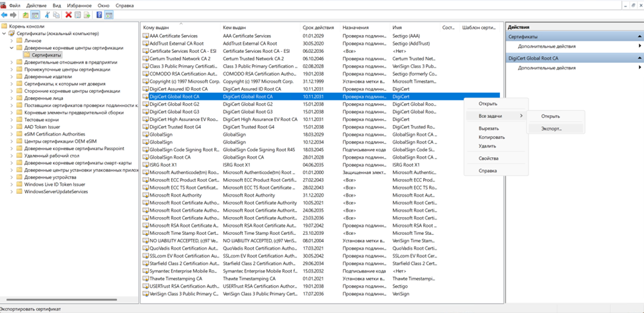Expand the eSIM Certification Authorities node chevron
This screenshot has height=313, width=644.
pyautogui.click(x=11, y=134)
